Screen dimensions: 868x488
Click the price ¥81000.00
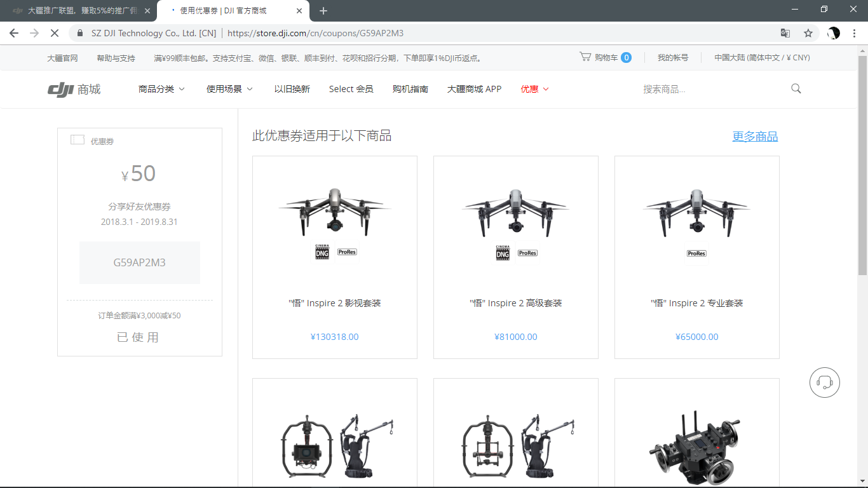pos(516,337)
